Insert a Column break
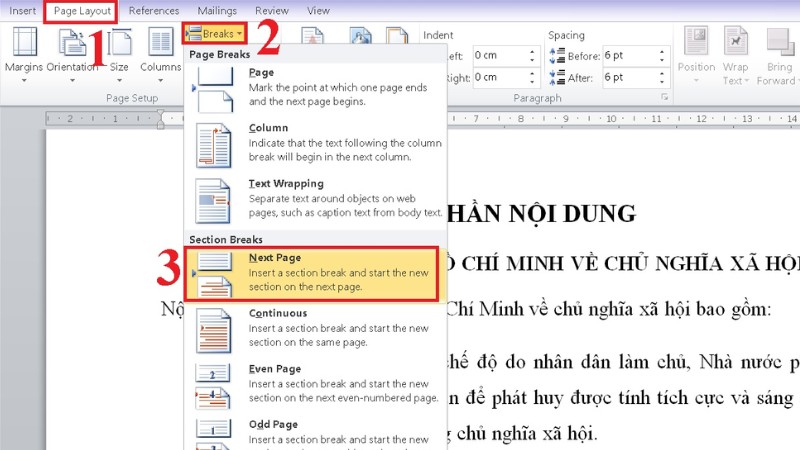 click(x=312, y=144)
